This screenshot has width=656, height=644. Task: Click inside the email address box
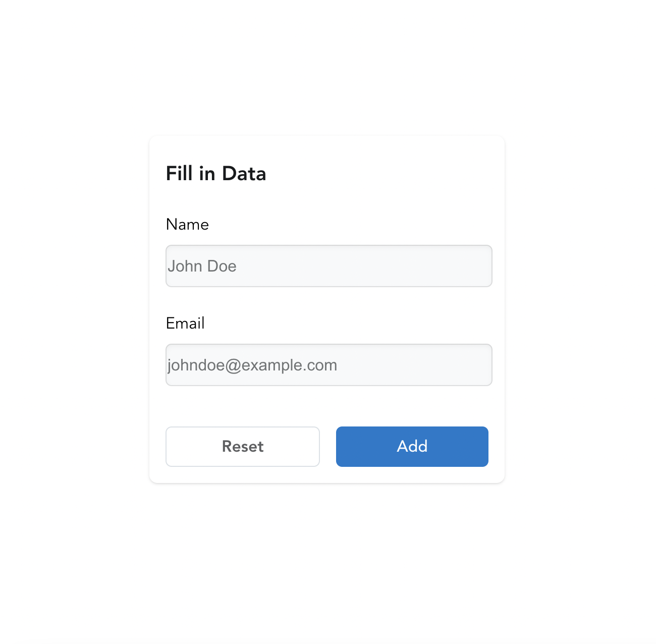tap(329, 365)
